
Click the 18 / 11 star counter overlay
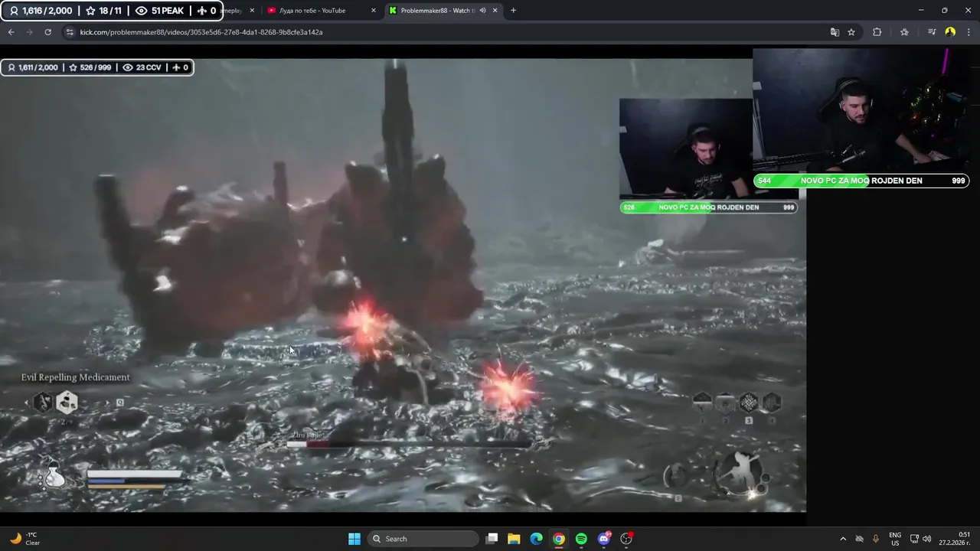click(x=103, y=11)
